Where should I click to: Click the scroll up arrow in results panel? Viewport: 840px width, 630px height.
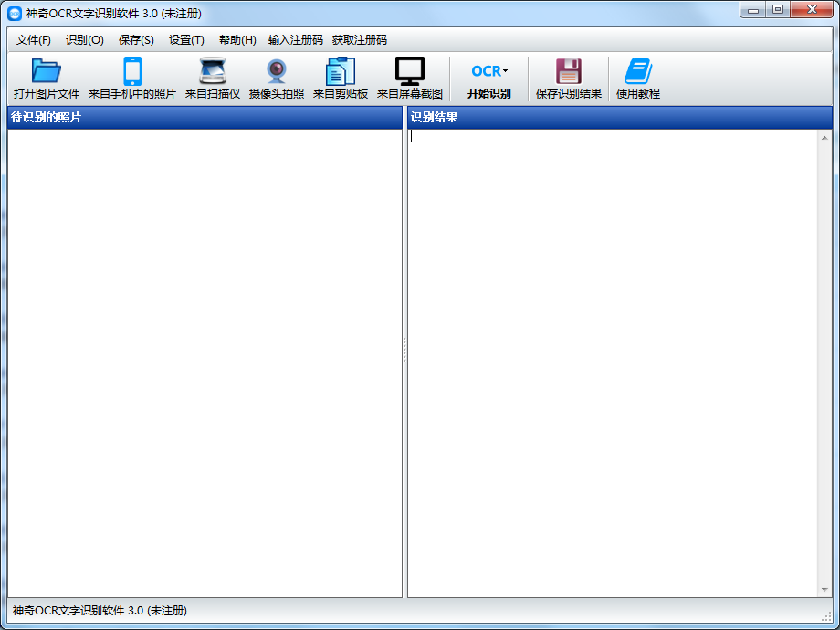pos(824,138)
